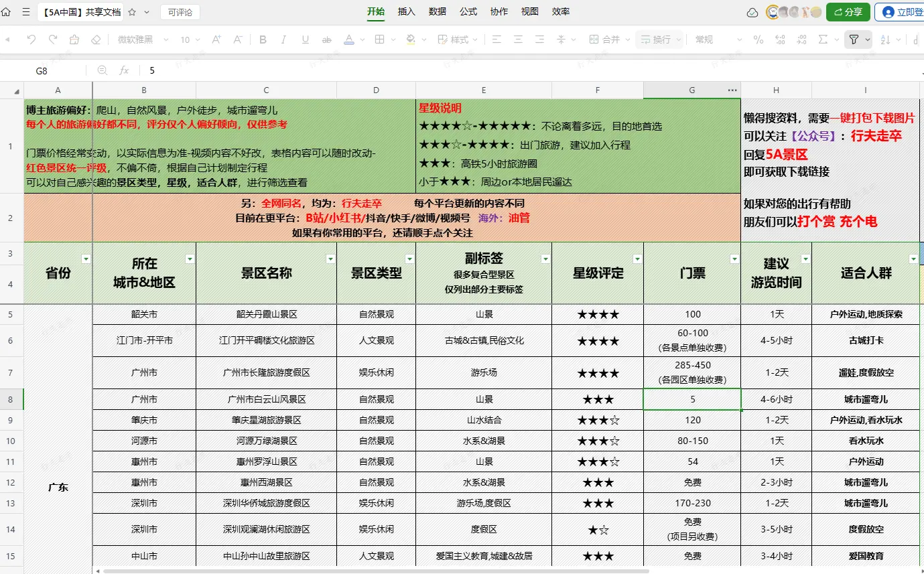
Task: Click the fill color bucket swatch
Action: [x=411, y=40]
